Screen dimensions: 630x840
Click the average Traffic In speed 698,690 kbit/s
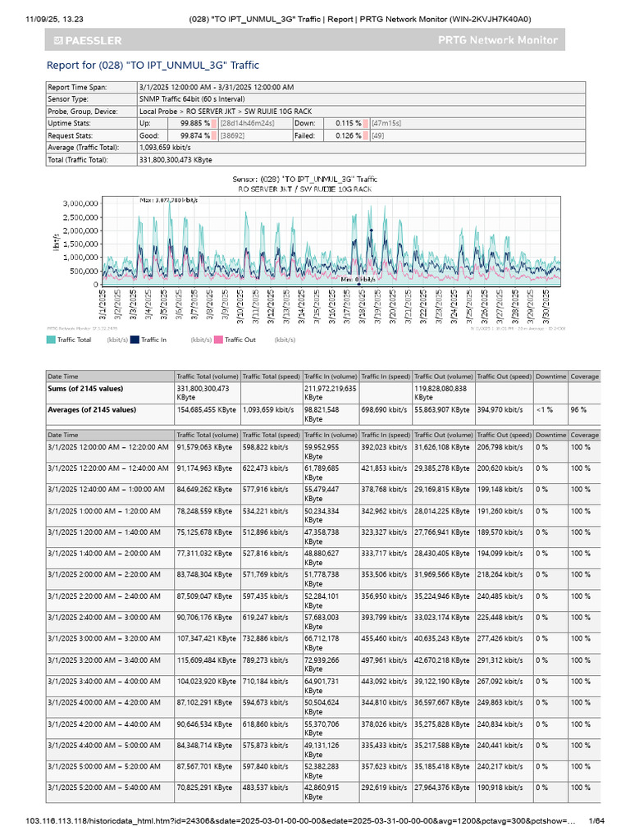click(x=384, y=410)
